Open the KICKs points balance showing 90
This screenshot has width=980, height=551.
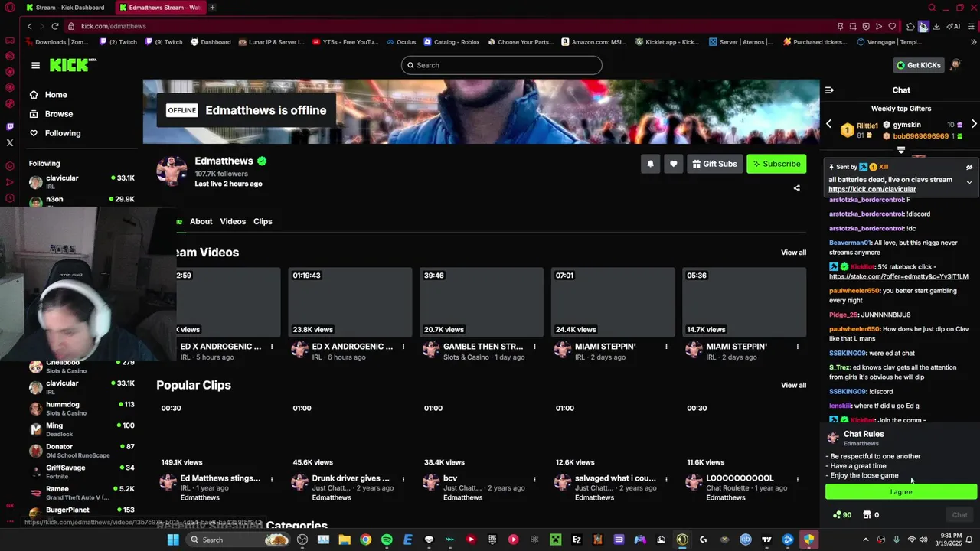[x=842, y=515]
